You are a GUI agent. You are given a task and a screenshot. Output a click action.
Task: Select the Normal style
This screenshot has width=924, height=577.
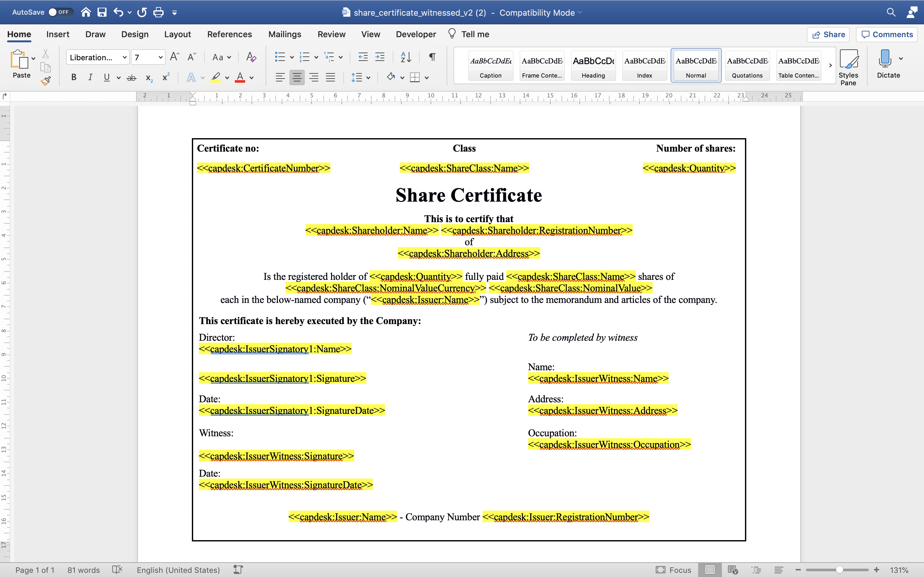[x=696, y=64]
